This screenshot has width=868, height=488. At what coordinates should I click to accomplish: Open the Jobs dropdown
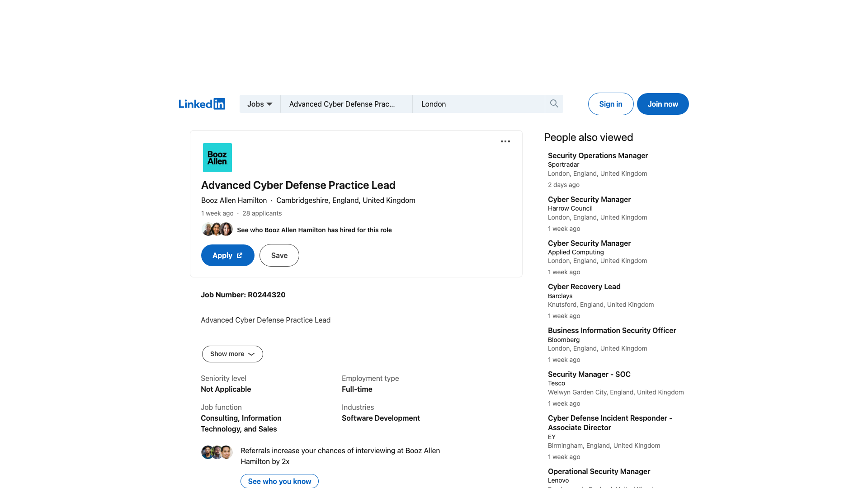click(260, 104)
